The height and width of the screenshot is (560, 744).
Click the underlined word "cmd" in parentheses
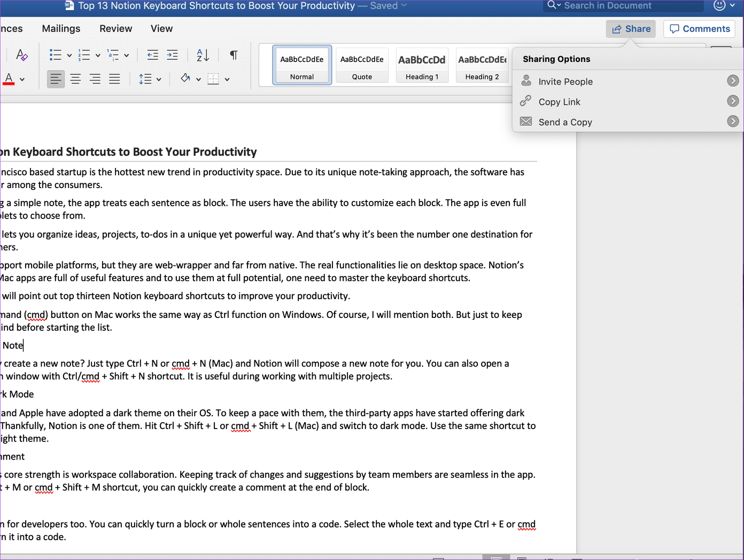tap(36, 315)
